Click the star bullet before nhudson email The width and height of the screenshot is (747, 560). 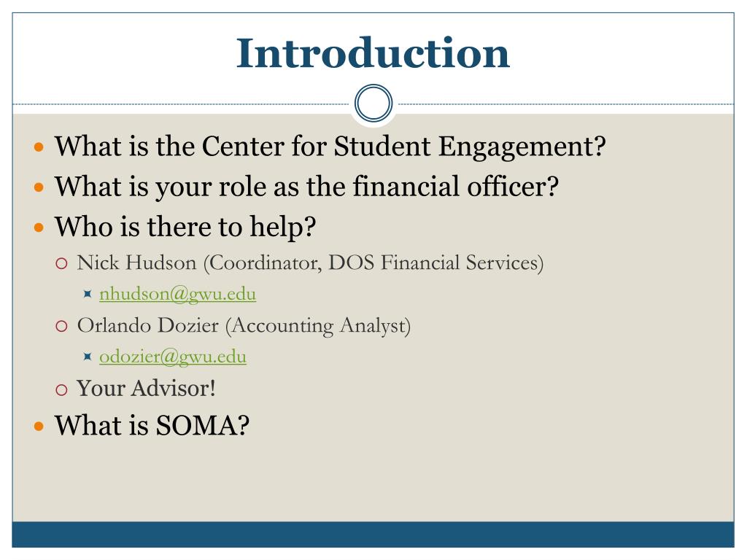coord(88,294)
